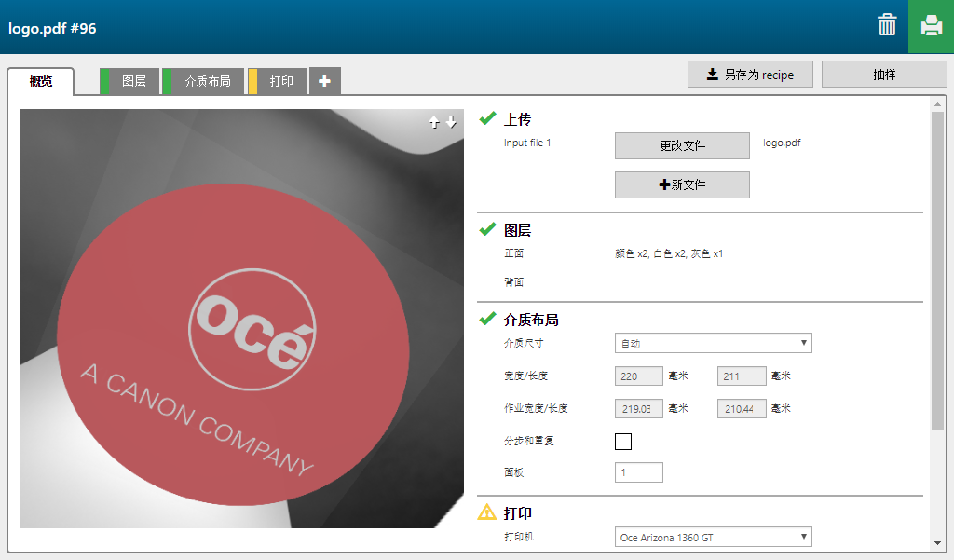
Task: Open the 介质尺寸 dropdown set to 自动
Action: (713, 343)
